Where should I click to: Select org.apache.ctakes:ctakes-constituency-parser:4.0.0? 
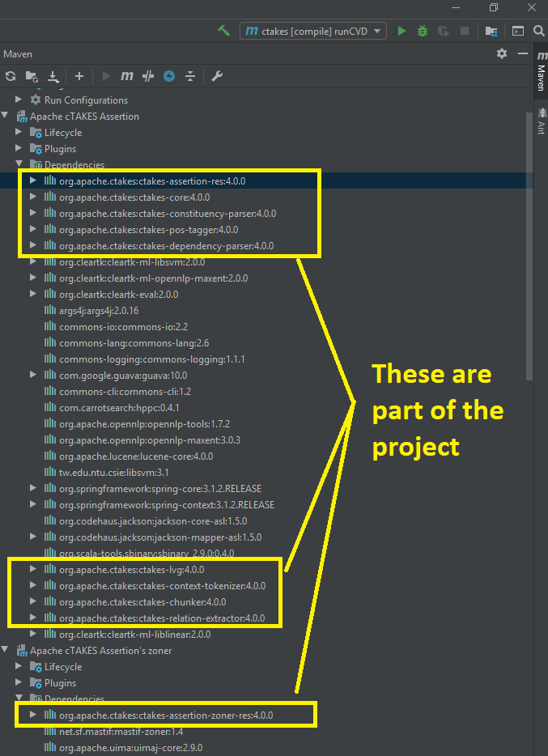pos(168,213)
